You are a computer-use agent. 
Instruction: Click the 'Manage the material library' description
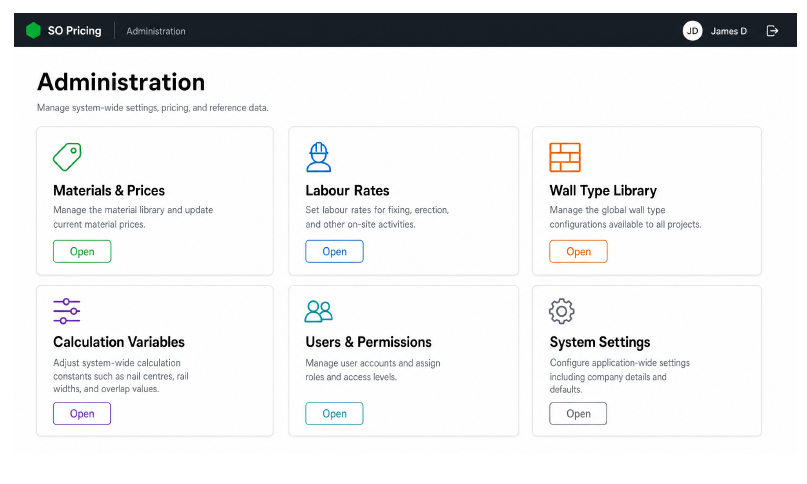point(133,217)
